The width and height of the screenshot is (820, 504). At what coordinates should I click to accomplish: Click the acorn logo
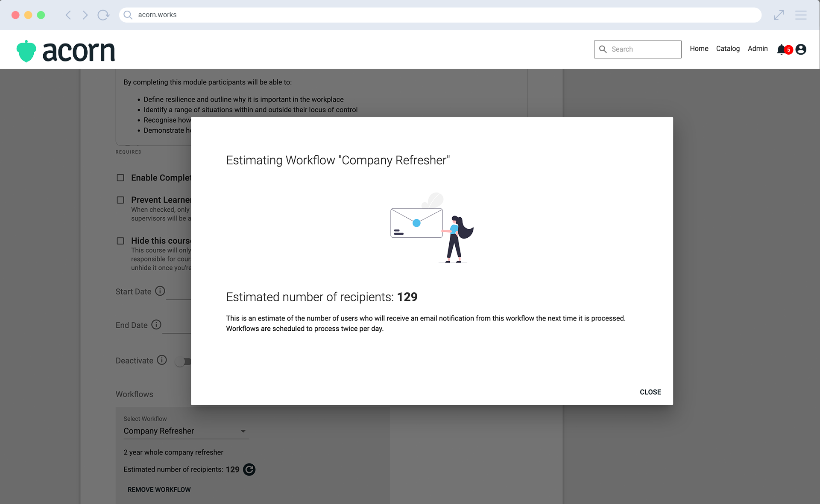[66, 51]
